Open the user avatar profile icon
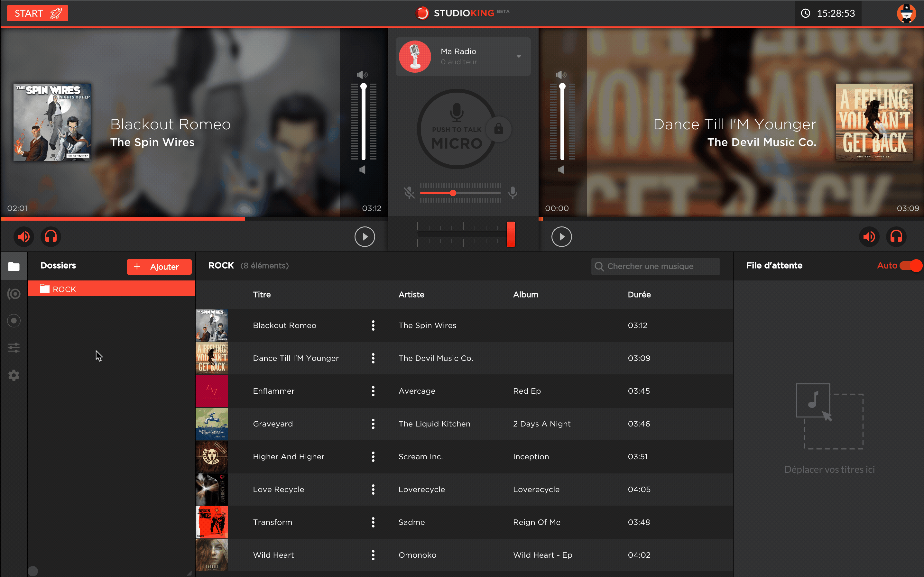Image resolution: width=924 pixels, height=577 pixels. (x=906, y=14)
